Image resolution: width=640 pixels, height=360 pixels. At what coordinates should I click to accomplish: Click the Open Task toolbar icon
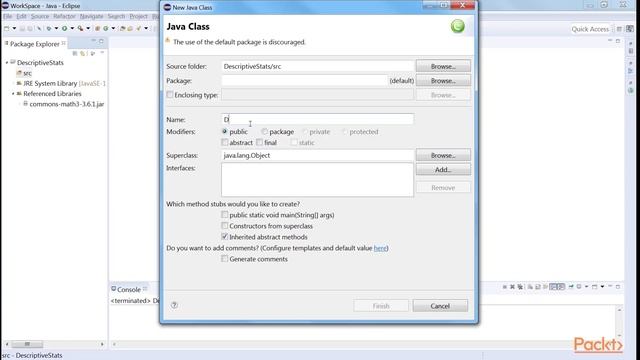pos(130,29)
